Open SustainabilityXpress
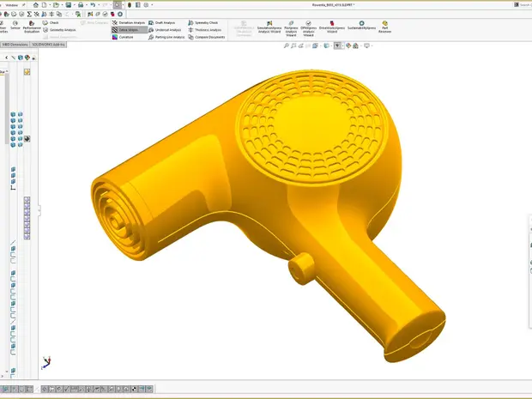The height and width of the screenshot is (399, 532). 362,25
